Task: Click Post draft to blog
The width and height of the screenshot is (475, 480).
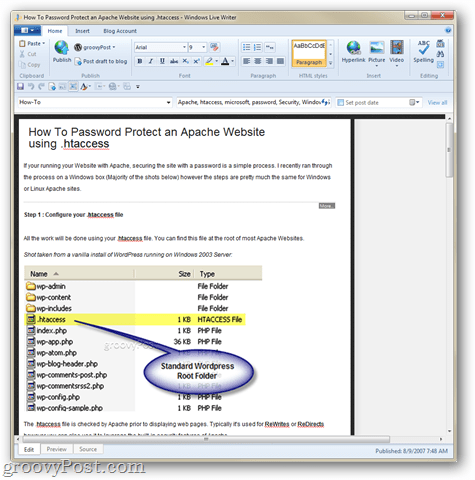Action: 101,61
